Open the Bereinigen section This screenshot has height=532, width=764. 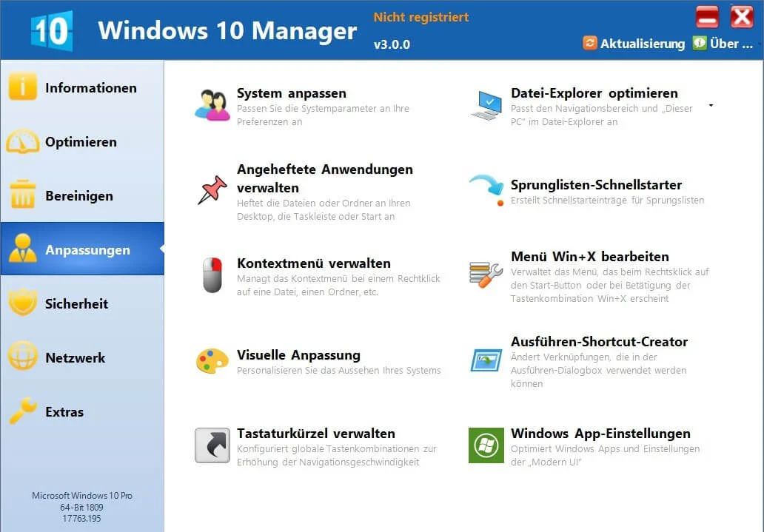82,195
